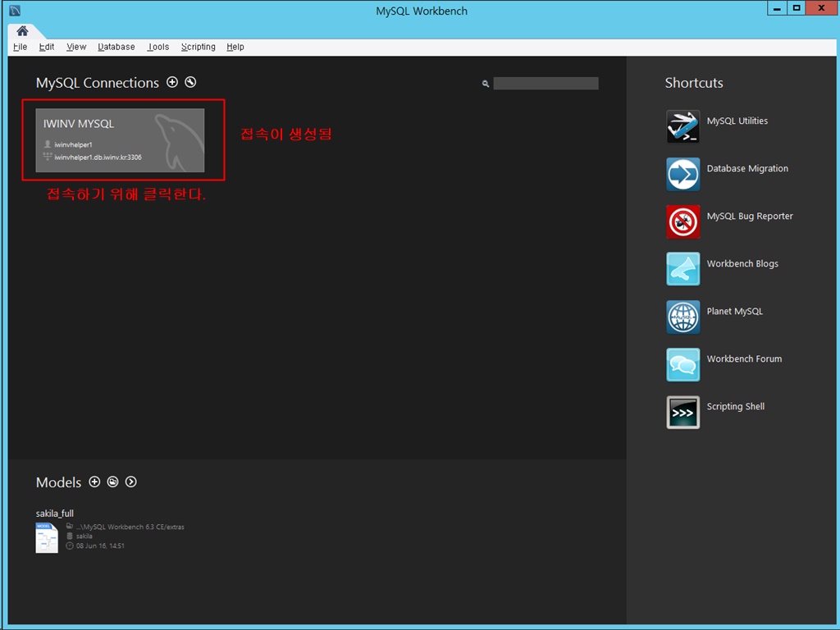Open the sakila_full model file icon
This screenshot has width=840, height=630.
[47, 537]
